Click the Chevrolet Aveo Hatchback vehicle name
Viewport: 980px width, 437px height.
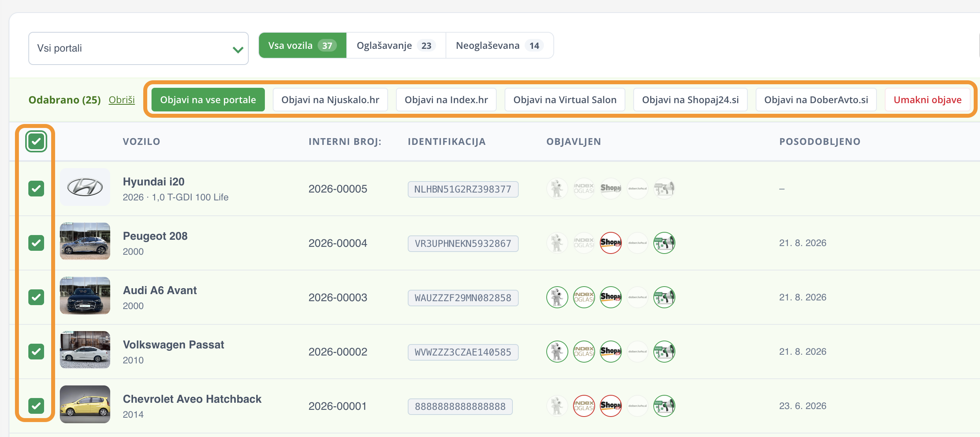[x=192, y=399]
